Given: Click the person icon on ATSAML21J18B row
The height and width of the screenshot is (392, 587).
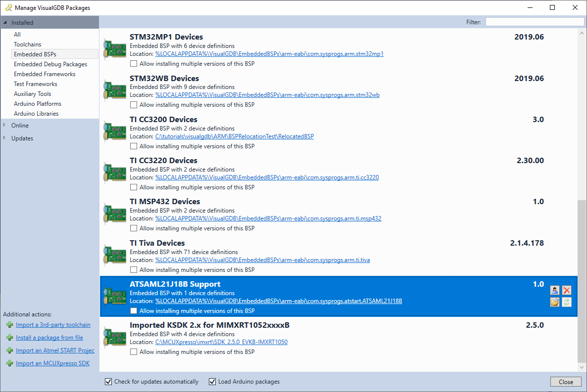Looking at the screenshot, I should (555, 290).
